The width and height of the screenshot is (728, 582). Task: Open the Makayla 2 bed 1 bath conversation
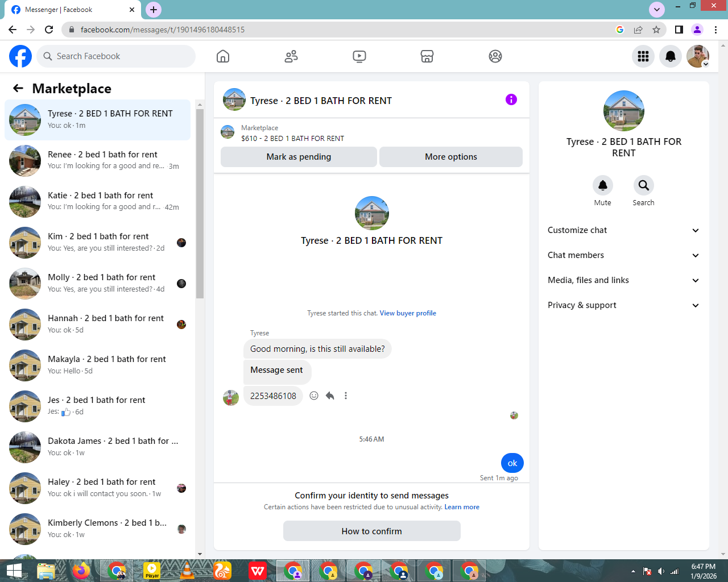[x=98, y=365]
